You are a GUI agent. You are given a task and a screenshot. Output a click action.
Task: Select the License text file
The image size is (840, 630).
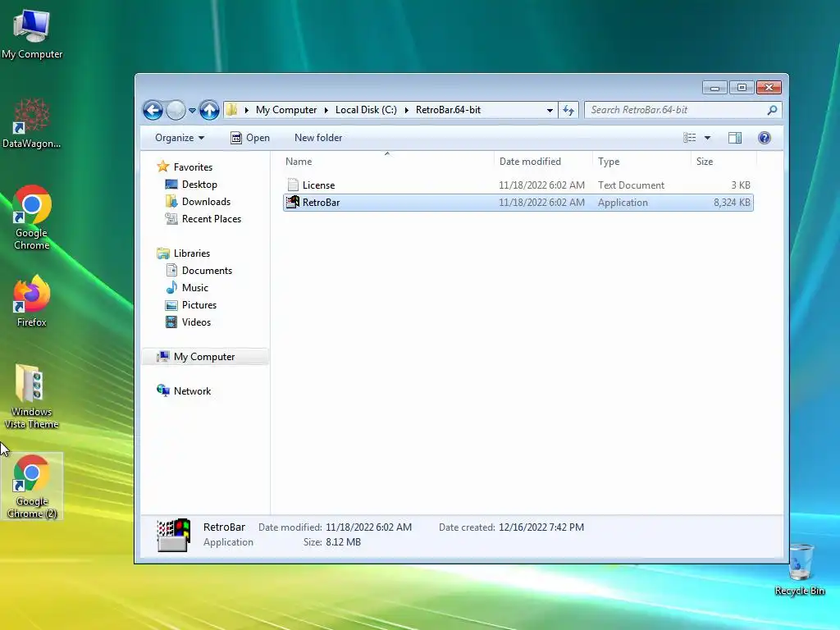[518, 185]
